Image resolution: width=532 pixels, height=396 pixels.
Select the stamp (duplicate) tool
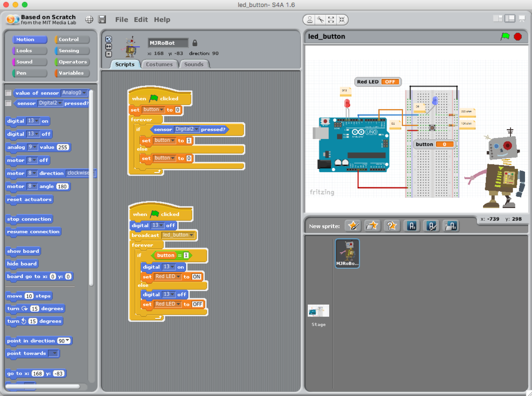pyautogui.click(x=309, y=20)
